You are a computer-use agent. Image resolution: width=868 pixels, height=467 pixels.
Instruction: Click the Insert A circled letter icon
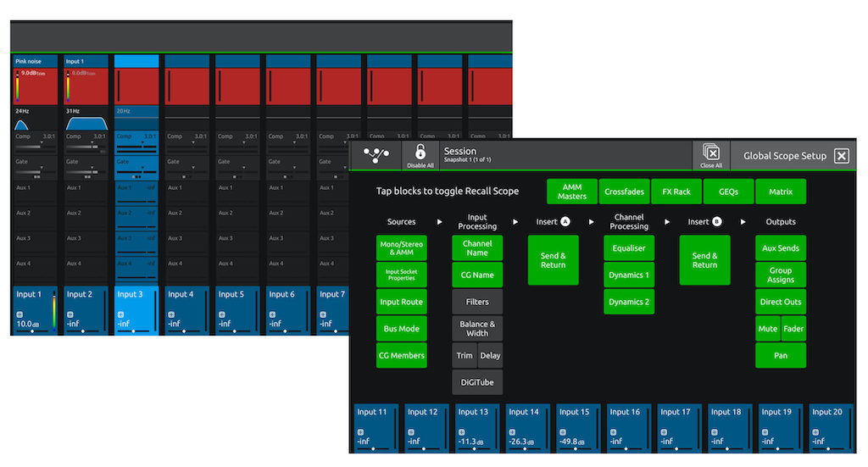(565, 222)
